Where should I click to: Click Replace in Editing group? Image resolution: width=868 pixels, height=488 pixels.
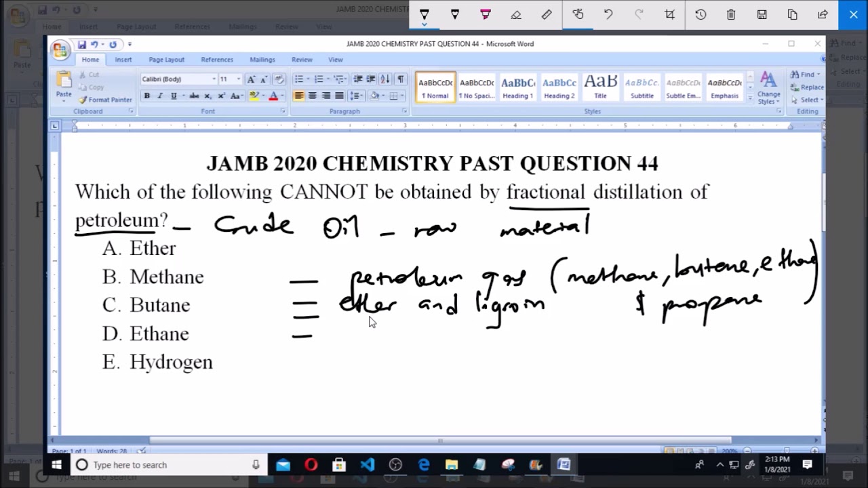[807, 87]
